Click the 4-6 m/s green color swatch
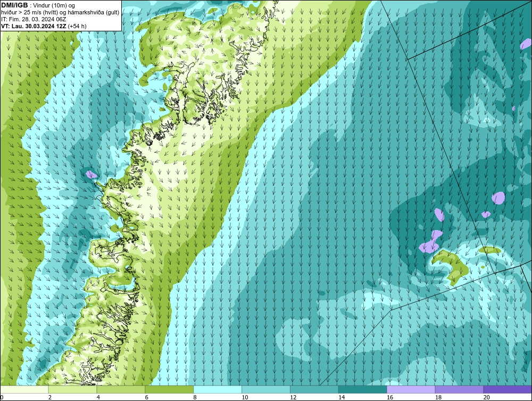The image size is (532, 401). 121,389
